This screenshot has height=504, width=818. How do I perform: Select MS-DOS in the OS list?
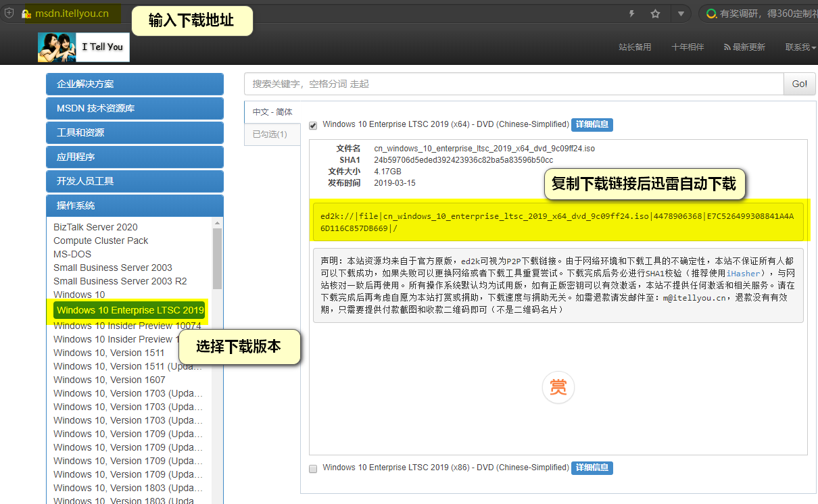pyautogui.click(x=72, y=254)
